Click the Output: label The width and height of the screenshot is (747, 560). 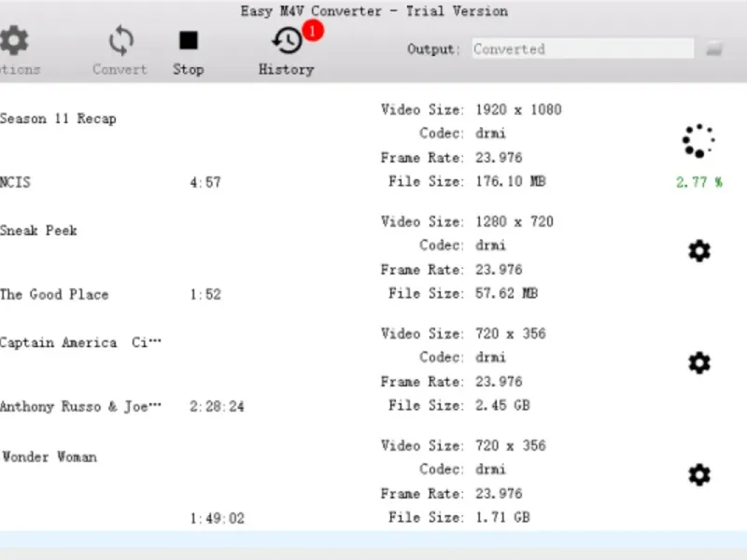pos(433,49)
